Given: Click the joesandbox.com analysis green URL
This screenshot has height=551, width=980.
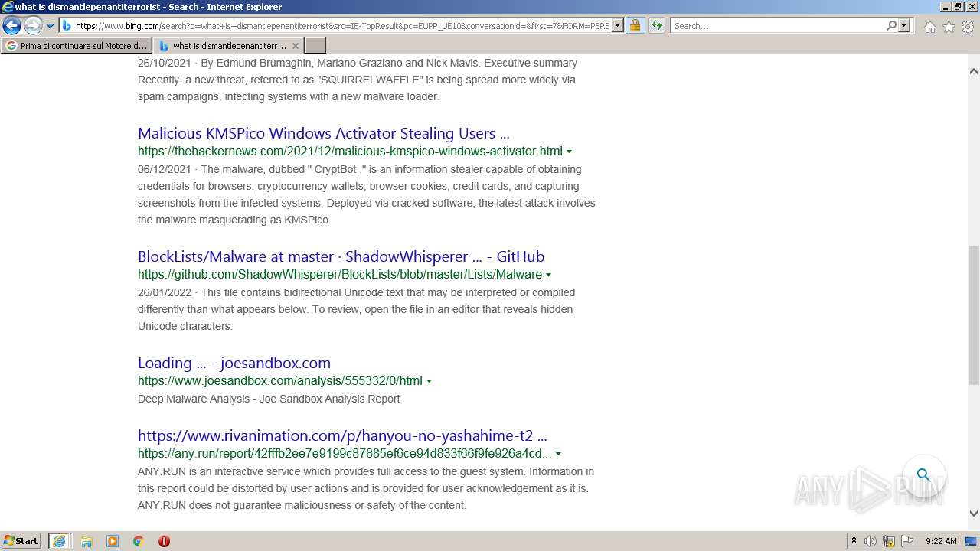Looking at the screenshot, I should coord(280,380).
